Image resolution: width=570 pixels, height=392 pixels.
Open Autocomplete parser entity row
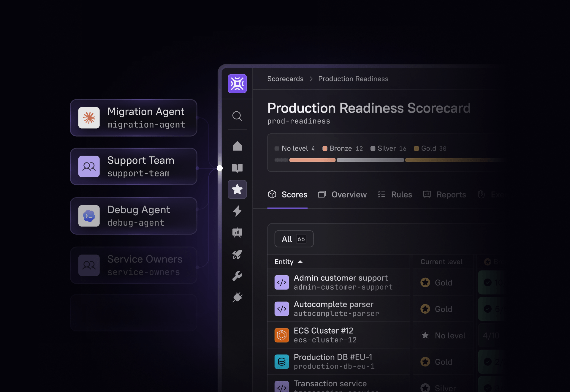point(338,309)
